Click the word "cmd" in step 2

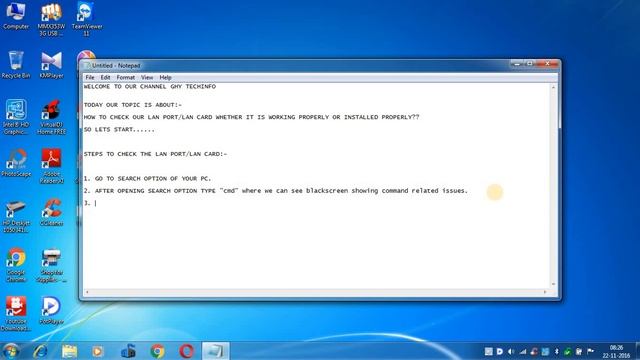click(229, 191)
